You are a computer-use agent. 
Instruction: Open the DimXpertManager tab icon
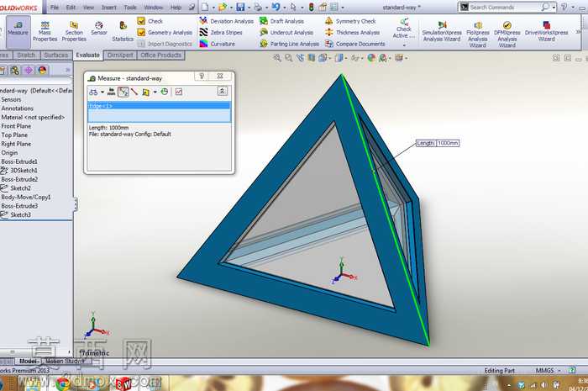click(x=29, y=70)
